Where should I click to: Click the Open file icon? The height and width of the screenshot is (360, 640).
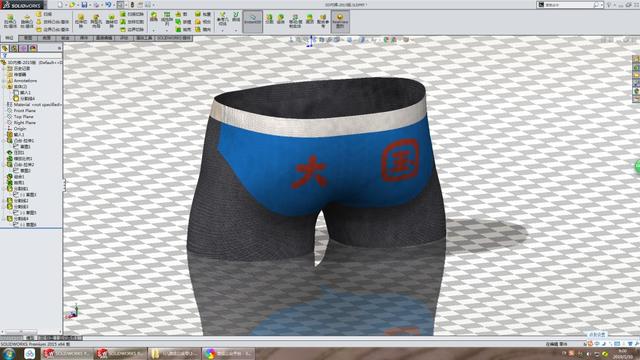coord(72,5)
